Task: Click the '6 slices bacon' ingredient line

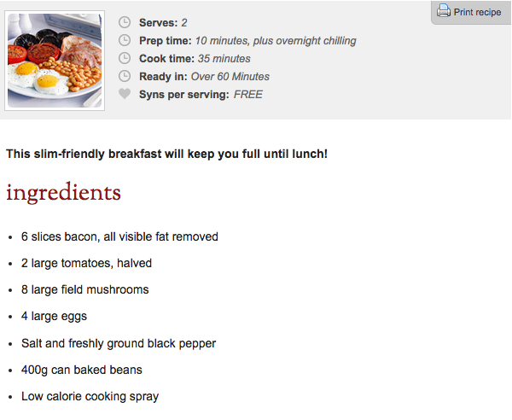Action: pyautogui.click(x=119, y=236)
